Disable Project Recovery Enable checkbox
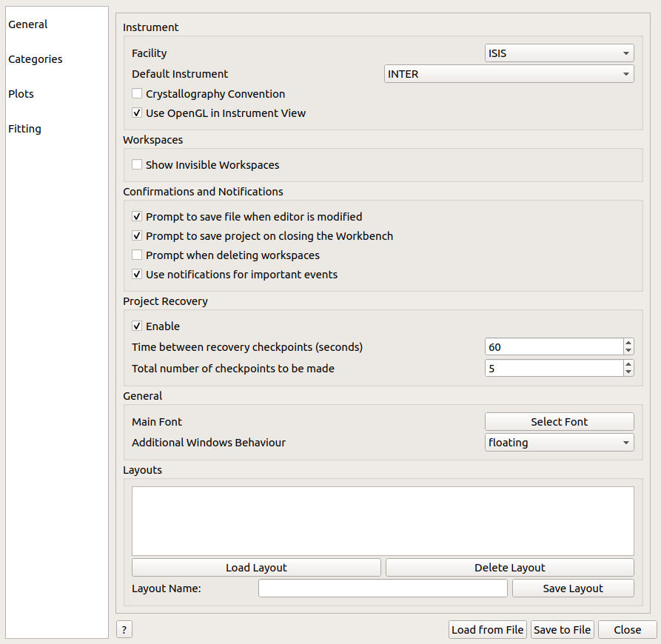661x644 pixels. (x=137, y=326)
